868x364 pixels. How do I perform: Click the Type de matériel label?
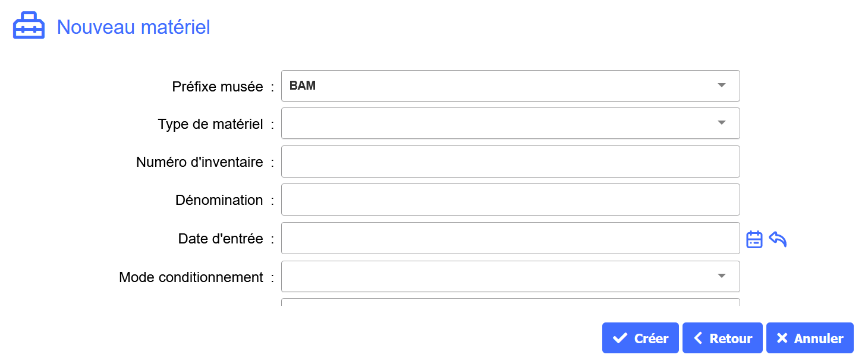coord(210,124)
